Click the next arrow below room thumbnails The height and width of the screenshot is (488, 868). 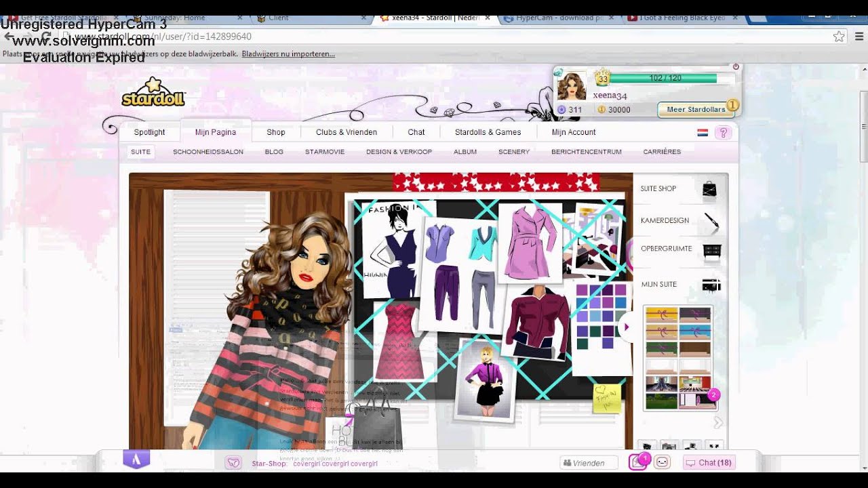click(x=717, y=423)
